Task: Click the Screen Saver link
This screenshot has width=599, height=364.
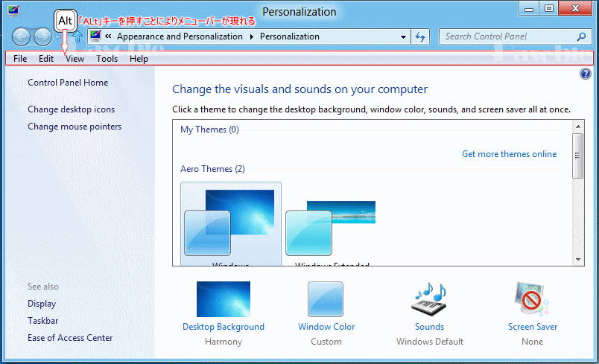Action: point(533,327)
